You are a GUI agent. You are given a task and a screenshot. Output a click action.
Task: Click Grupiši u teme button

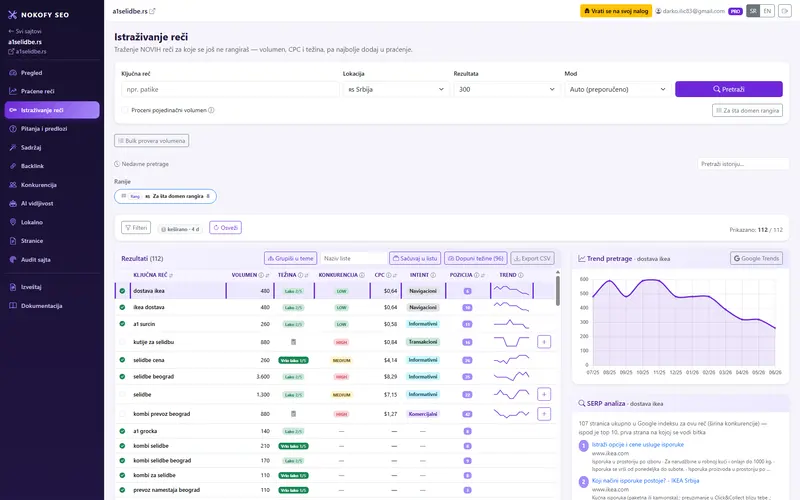(x=290, y=258)
